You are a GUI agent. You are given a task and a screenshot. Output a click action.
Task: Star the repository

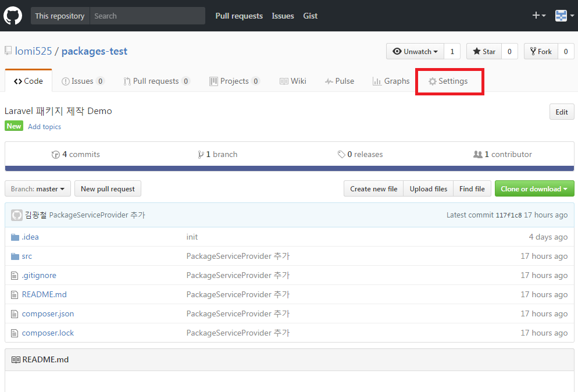pos(484,51)
